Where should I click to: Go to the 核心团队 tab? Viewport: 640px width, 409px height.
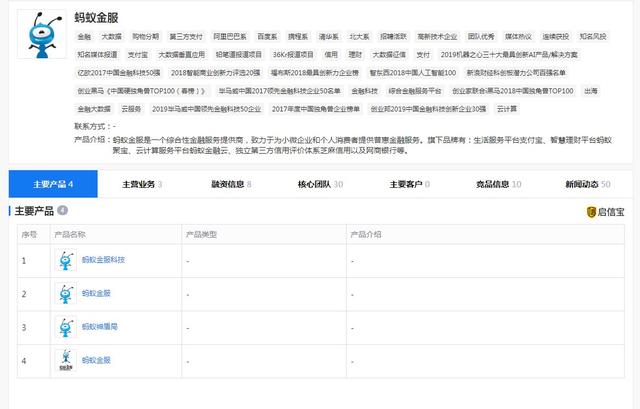coord(320,184)
